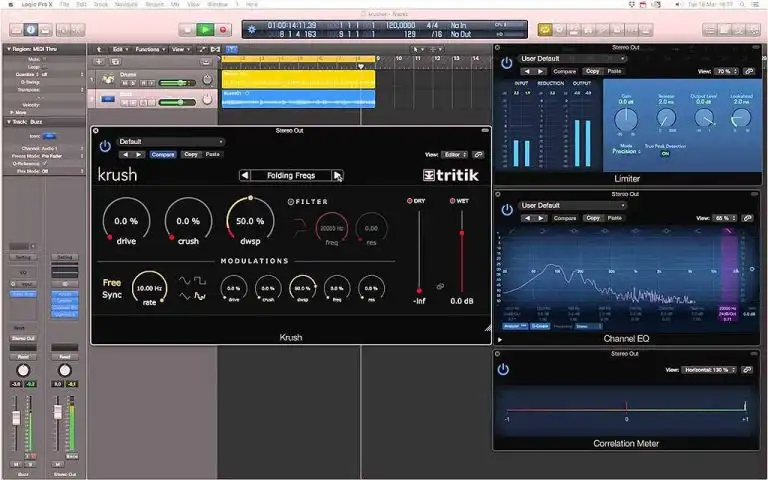Toggle Compare in the Krush header
The image size is (768, 480).
163,154
